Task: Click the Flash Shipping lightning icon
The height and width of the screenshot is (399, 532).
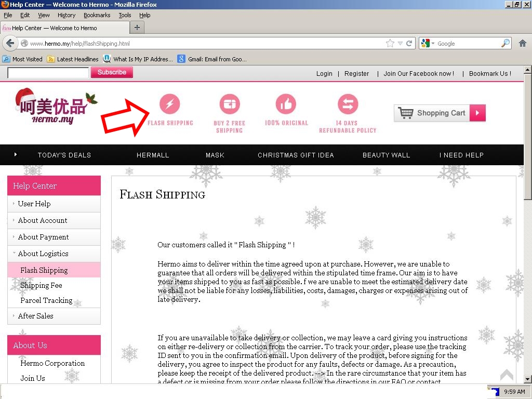Action: [x=169, y=104]
